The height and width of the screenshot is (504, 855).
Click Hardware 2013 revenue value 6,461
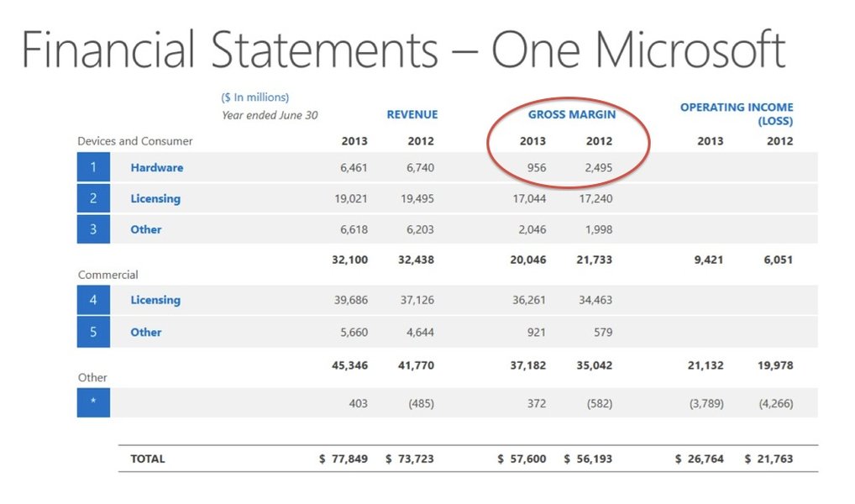(354, 168)
